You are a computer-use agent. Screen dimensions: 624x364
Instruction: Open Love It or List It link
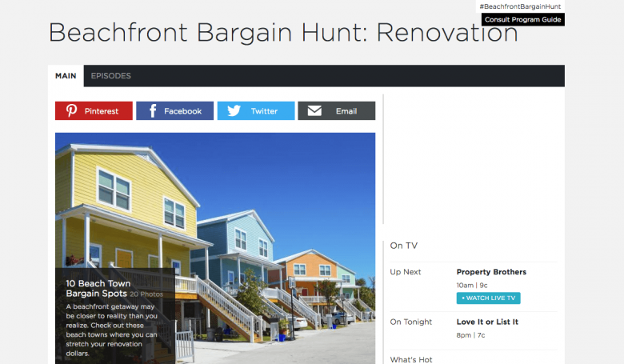point(487,322)
